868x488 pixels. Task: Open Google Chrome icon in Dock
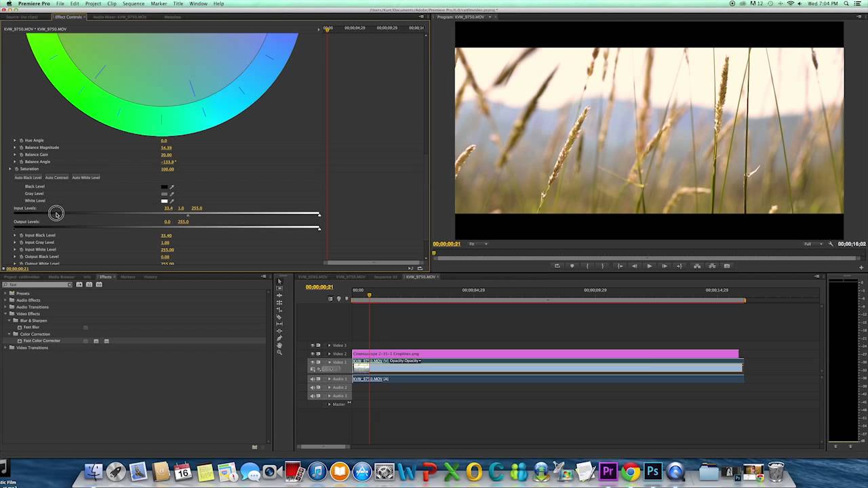[631, 471]
